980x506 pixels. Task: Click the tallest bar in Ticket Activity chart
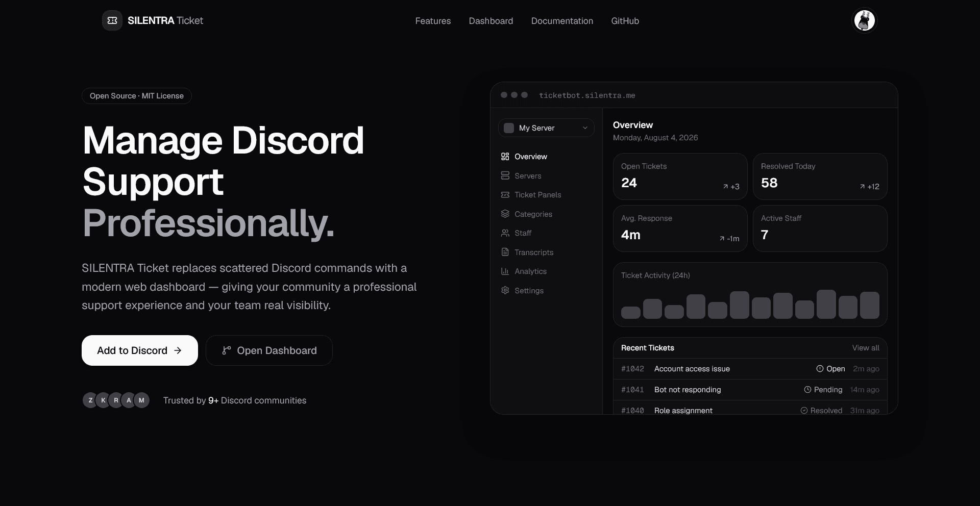pos(826,305)
